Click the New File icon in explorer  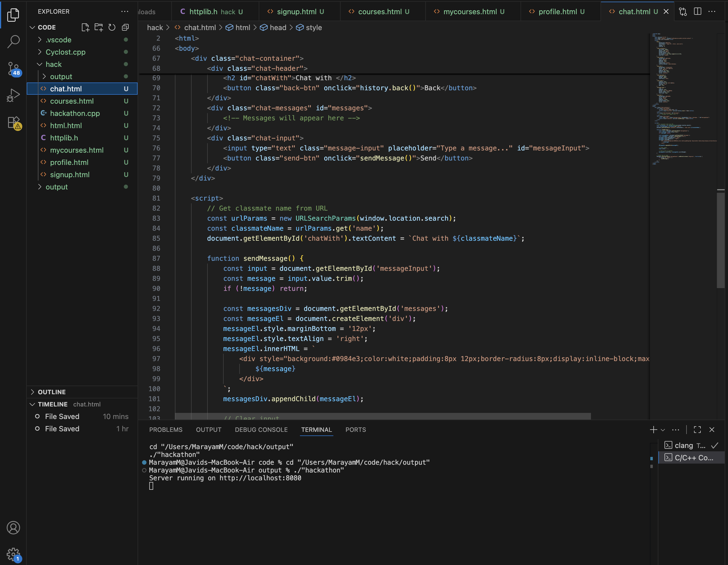[85, 27]
